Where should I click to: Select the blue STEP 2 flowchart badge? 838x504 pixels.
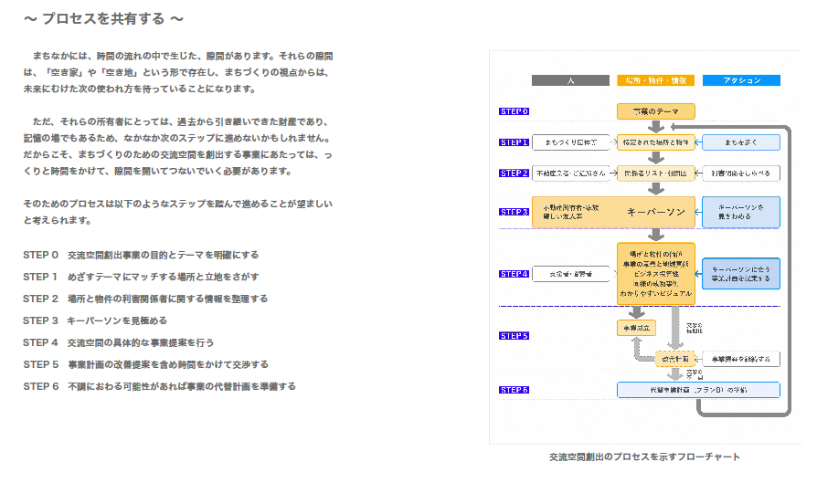(514, 173)
